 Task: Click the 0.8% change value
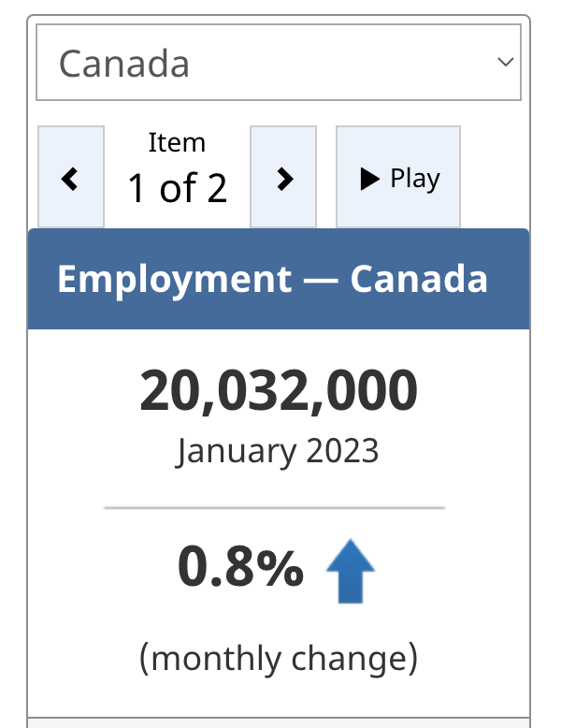click(240, 568)
